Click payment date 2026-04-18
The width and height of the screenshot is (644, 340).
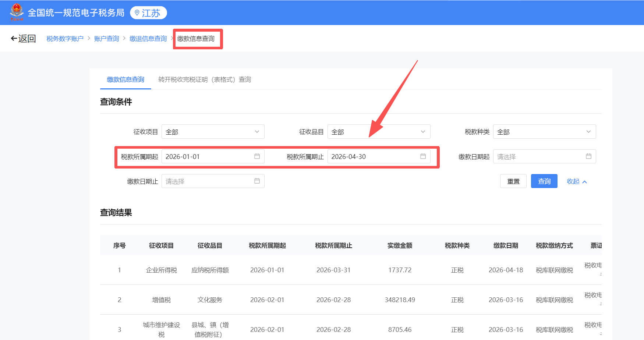coord(506,270)
